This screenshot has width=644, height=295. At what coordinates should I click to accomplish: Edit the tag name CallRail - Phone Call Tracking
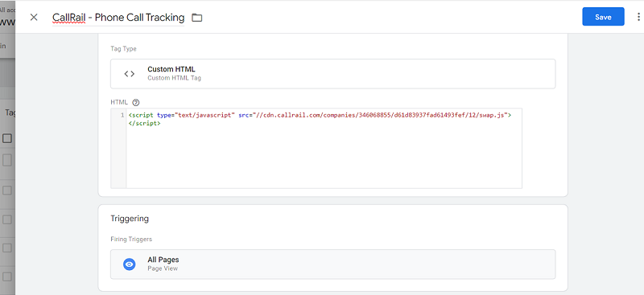(118, 17)
